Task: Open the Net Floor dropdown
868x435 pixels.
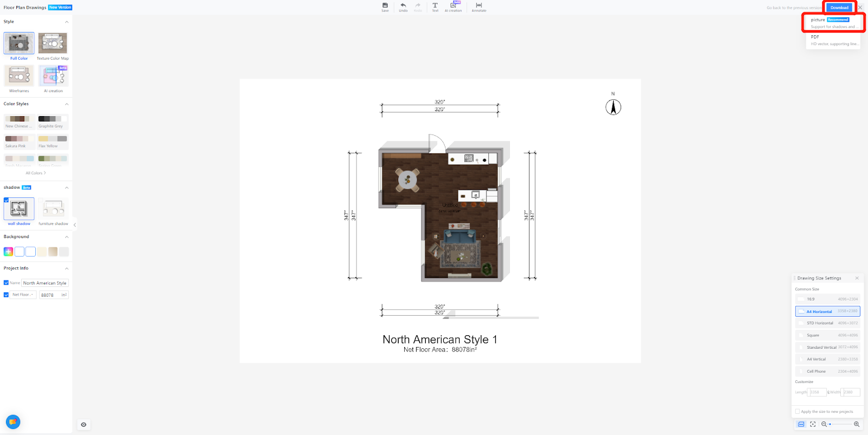Action: pos(23,295)
